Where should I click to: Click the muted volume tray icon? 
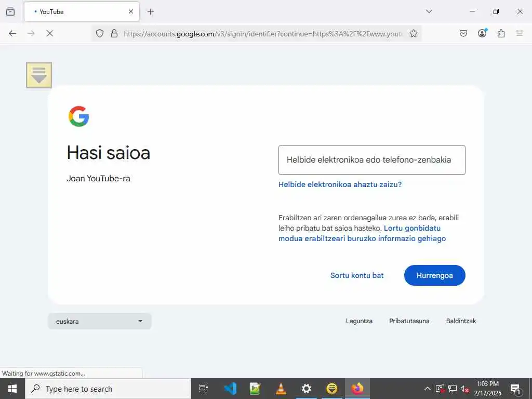[465, 389]
